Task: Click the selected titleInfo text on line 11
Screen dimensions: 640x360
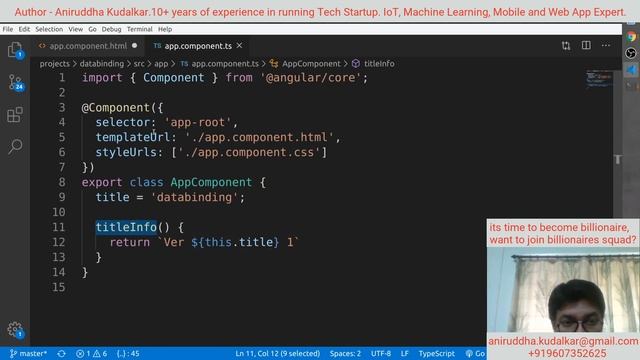Action: [126, 227]
